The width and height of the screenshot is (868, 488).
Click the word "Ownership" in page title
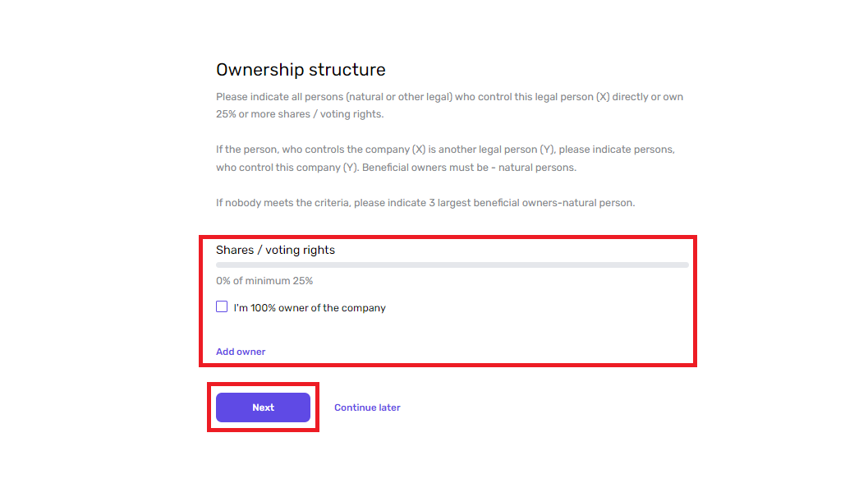[x=259, y=70]
